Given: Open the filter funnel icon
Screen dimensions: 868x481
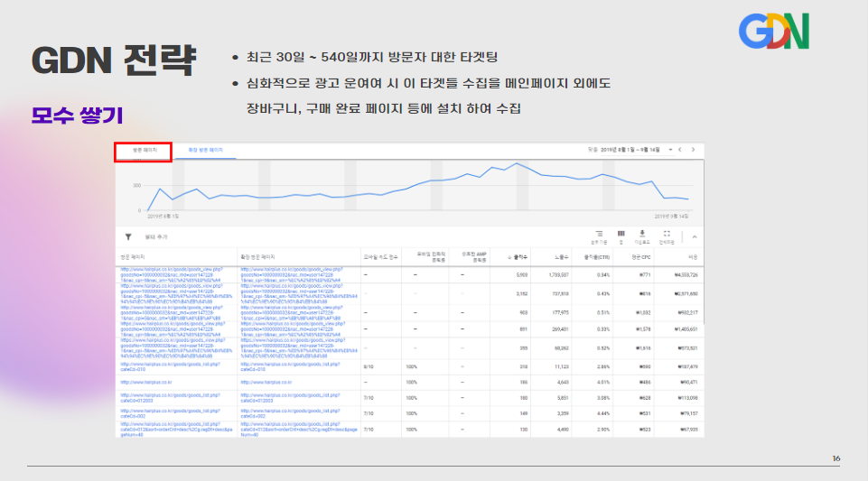Looking at the screenshot, I should [x=128, y=236].
